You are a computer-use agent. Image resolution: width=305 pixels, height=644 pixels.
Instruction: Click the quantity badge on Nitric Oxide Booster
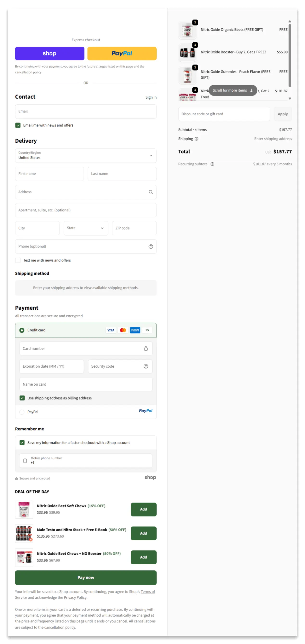tap(195, 45)
